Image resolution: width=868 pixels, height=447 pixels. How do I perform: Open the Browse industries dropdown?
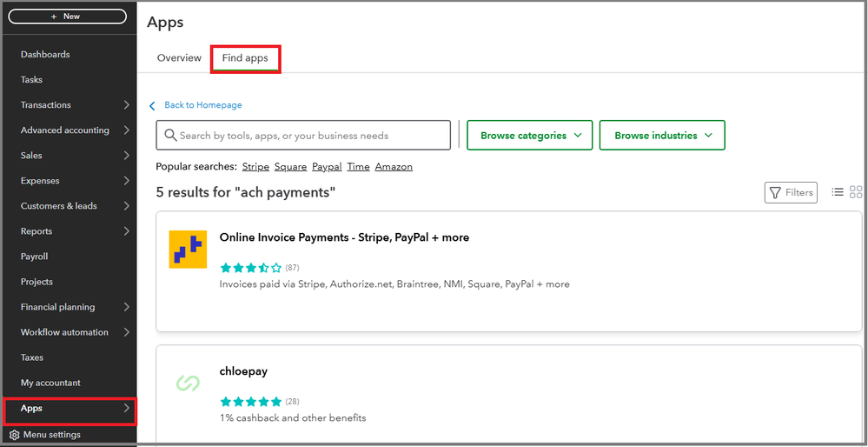click(x=662, y=135)
